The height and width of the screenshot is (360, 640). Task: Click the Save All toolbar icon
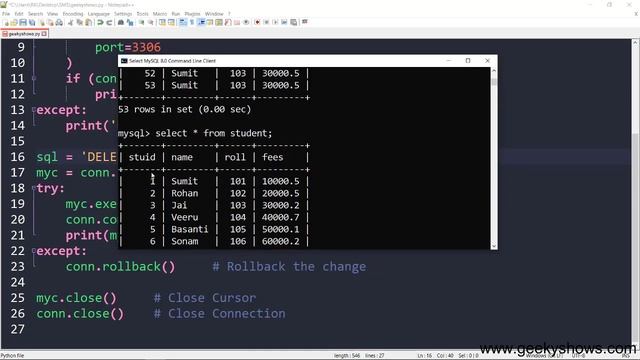pos(32,22)
